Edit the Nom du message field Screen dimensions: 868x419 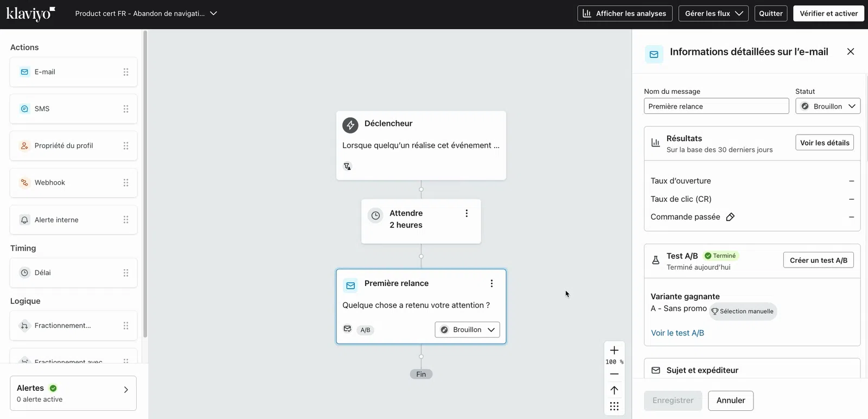(x=716, y=106)
